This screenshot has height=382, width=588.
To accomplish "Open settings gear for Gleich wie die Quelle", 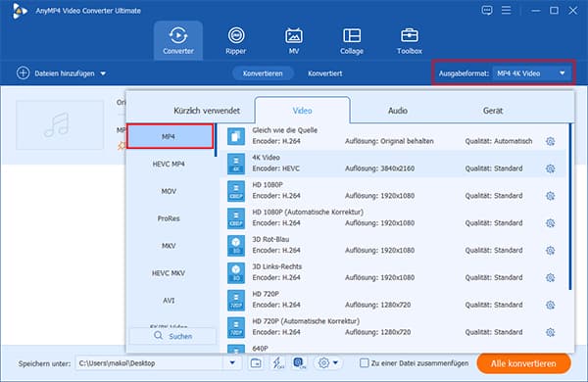I will pos(550,141).
